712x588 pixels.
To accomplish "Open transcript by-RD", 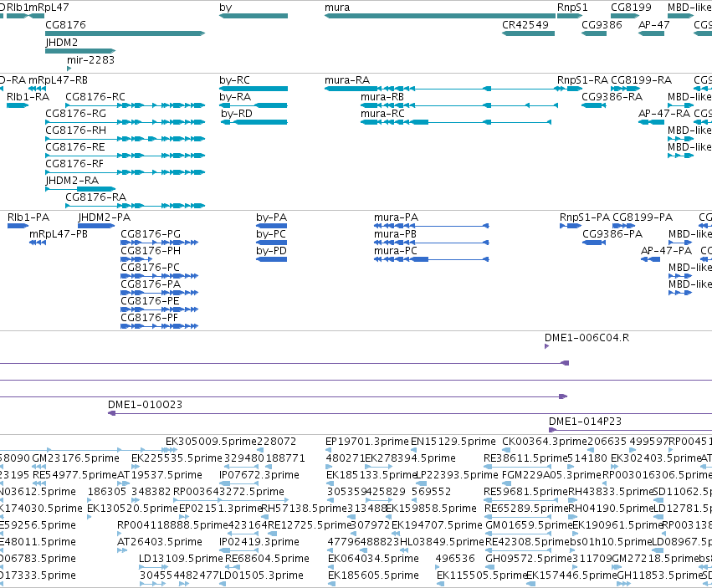I will coord(237,114).
